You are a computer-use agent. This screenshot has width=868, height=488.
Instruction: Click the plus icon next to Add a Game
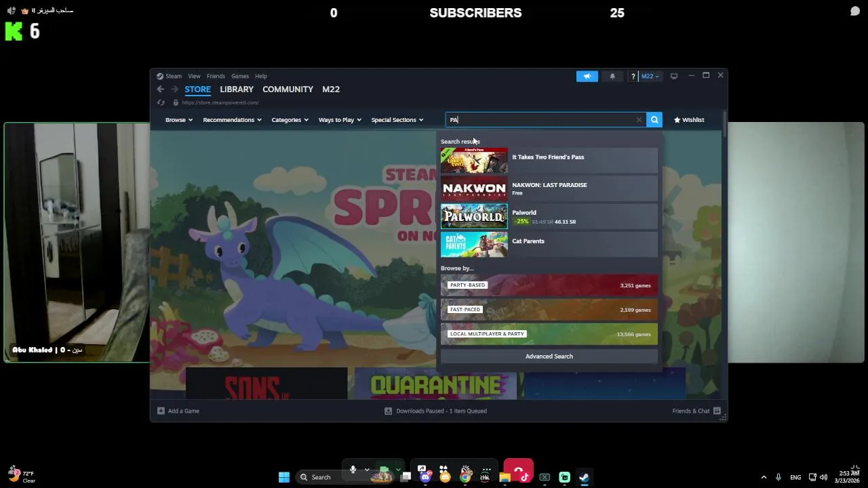(x=161, y=411)
